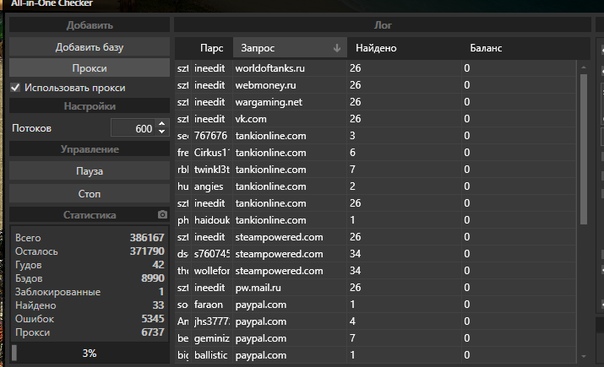Decrease Потоков with the down stepper arrow
Viewport: 604px width, 367px height.
click(x=162, y=132)
